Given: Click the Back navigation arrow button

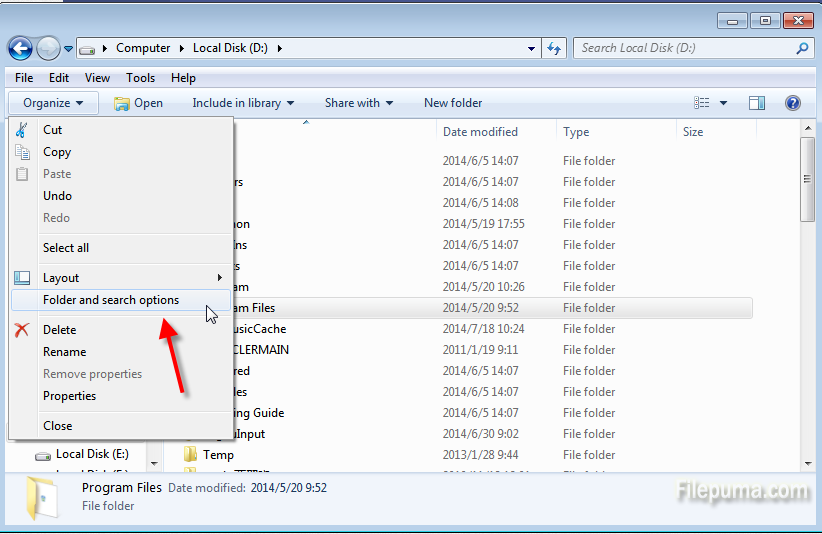Looking at the screenshot, I should pos(20,47).
